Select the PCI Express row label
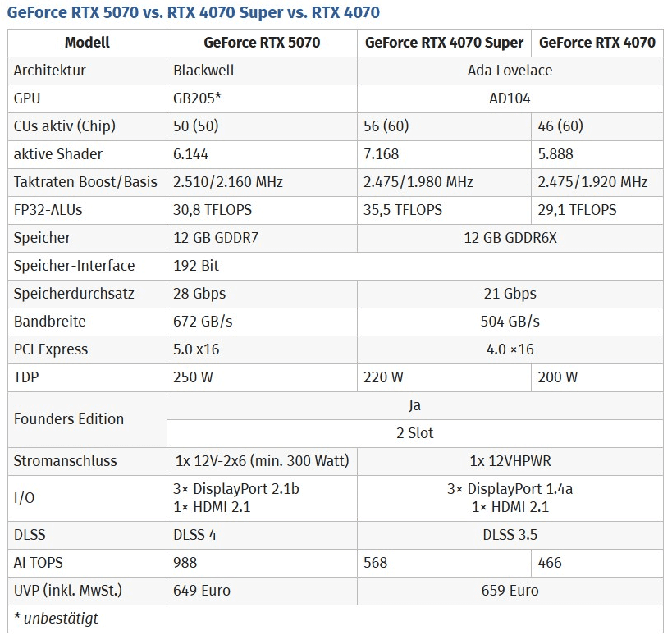This screenshot has height=635, width=672. point(51,349)
